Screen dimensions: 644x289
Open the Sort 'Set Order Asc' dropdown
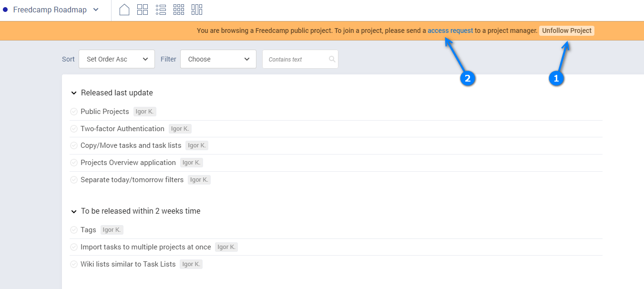point(117,59)
